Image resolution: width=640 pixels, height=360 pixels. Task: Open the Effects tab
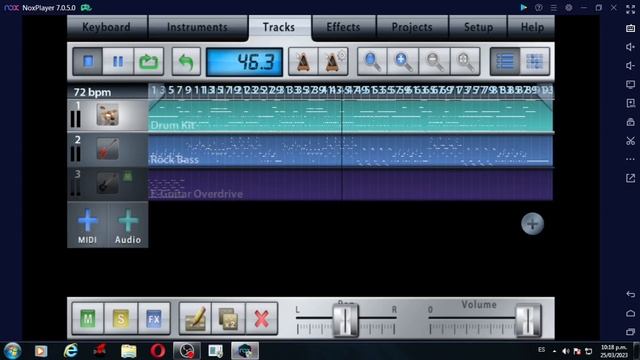[344, 27]
